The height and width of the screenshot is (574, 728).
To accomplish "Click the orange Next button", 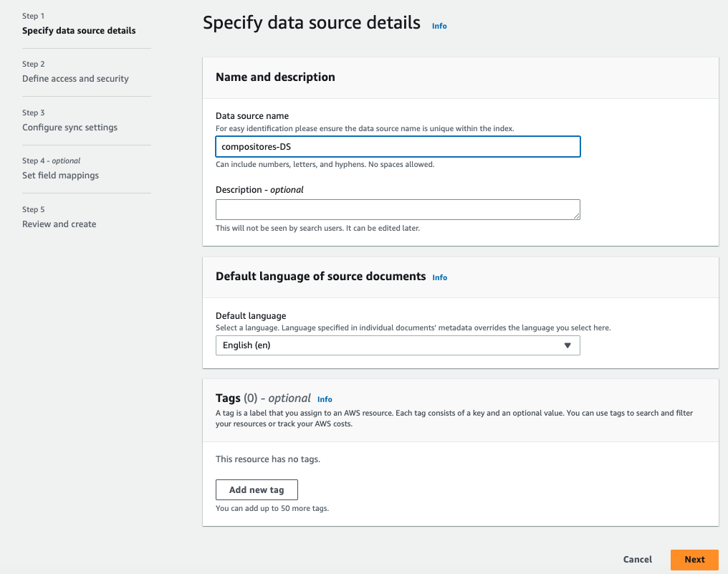I will coord(694,560).
